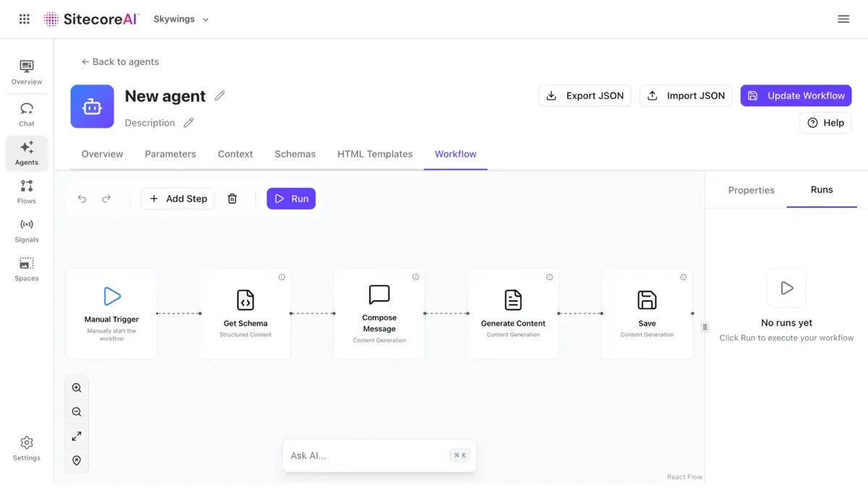Open info icon on Compose Message node
The width and height of the screenshot is (868, 488).
416,277
